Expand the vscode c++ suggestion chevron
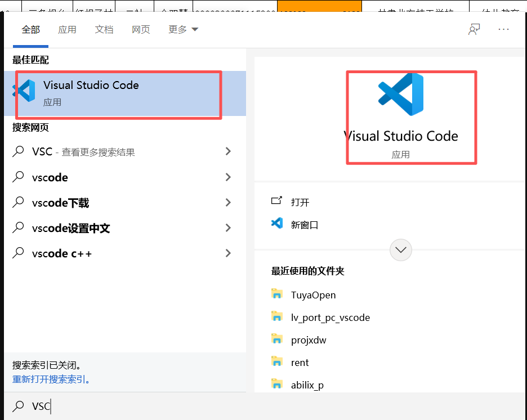527x420 pixels. pos(228,253)
